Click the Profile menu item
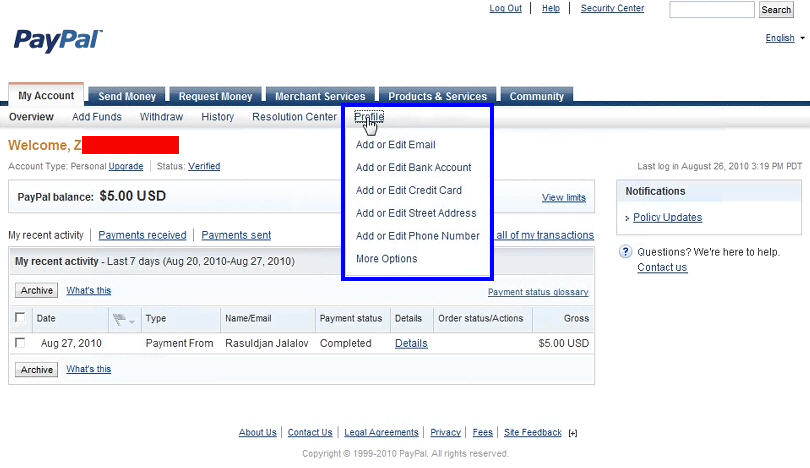 [369, 117]
